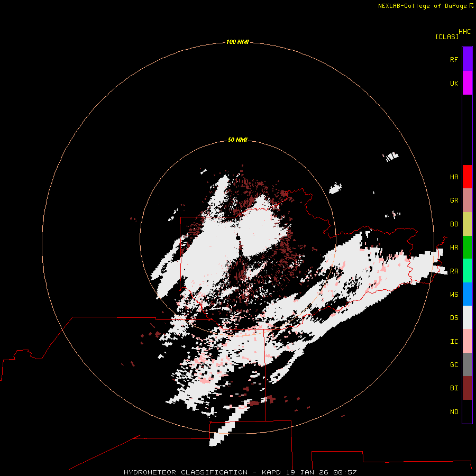Click the IC ice crystals pink swatch
476x476 pixels.
point(467,341)
